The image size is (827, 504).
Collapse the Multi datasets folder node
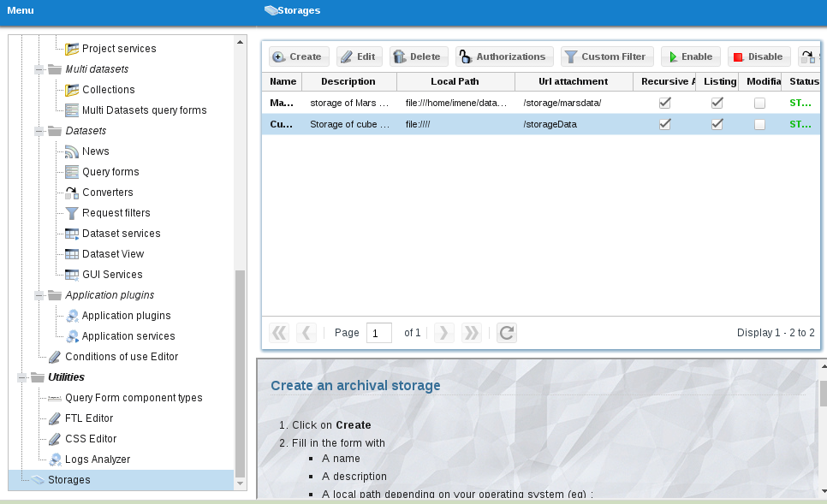[x=39, y=69]
